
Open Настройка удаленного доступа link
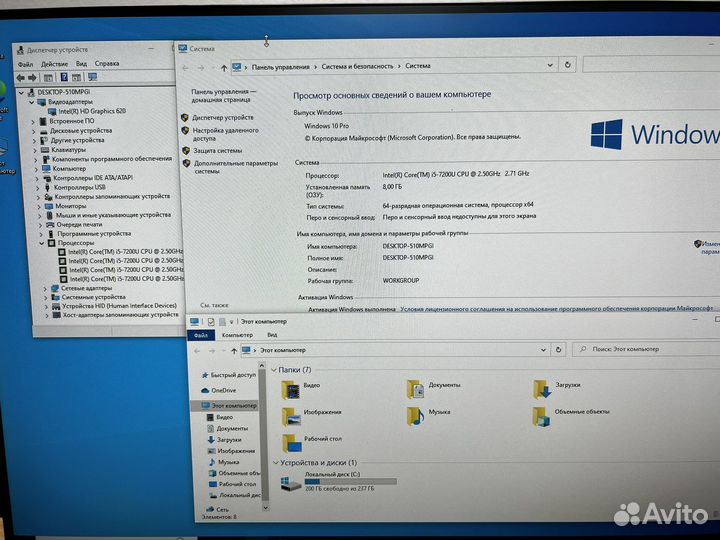[x=225, y=134]
